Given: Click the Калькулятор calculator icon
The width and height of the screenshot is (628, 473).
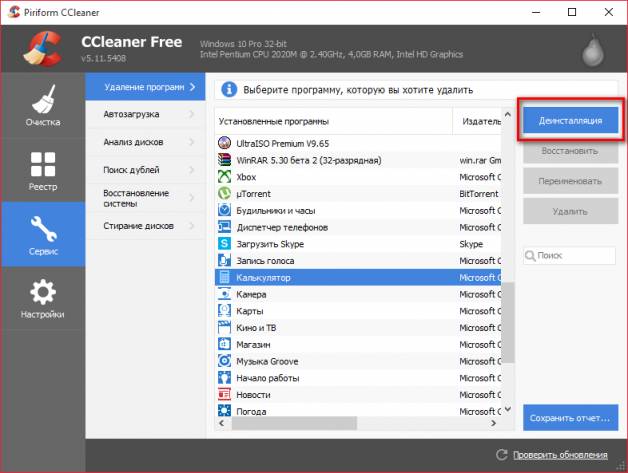Looking at the screenshot, I should [x=224, y=277].
